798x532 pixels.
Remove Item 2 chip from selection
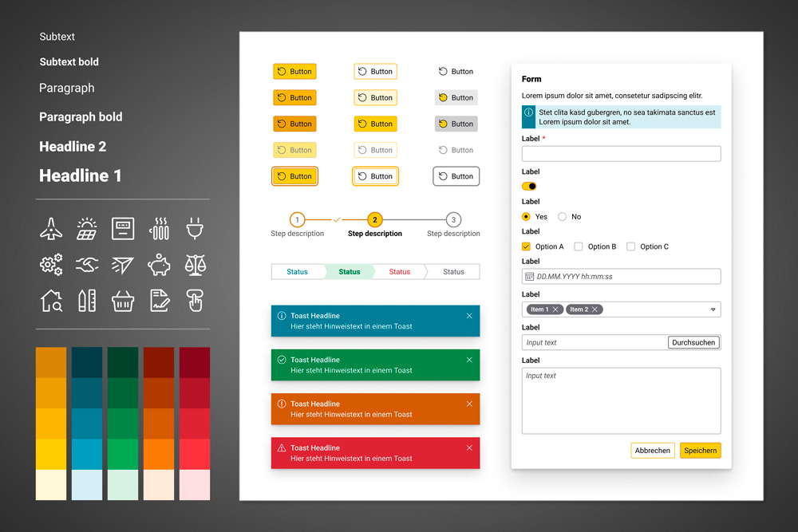[595, 309]
